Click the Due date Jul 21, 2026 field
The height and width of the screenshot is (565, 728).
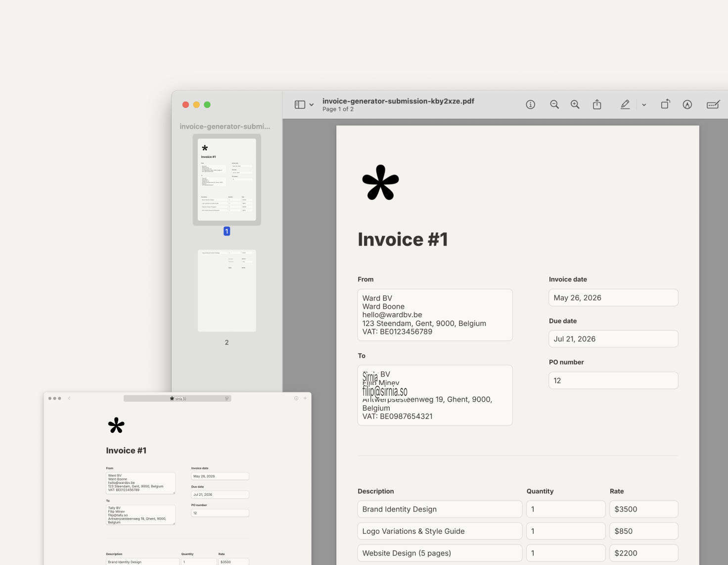point(613,339)
